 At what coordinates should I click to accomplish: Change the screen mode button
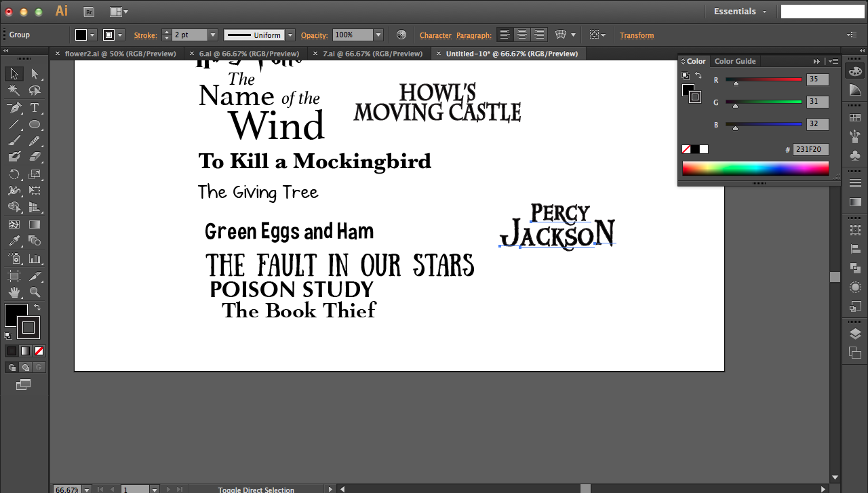[24, 384]
